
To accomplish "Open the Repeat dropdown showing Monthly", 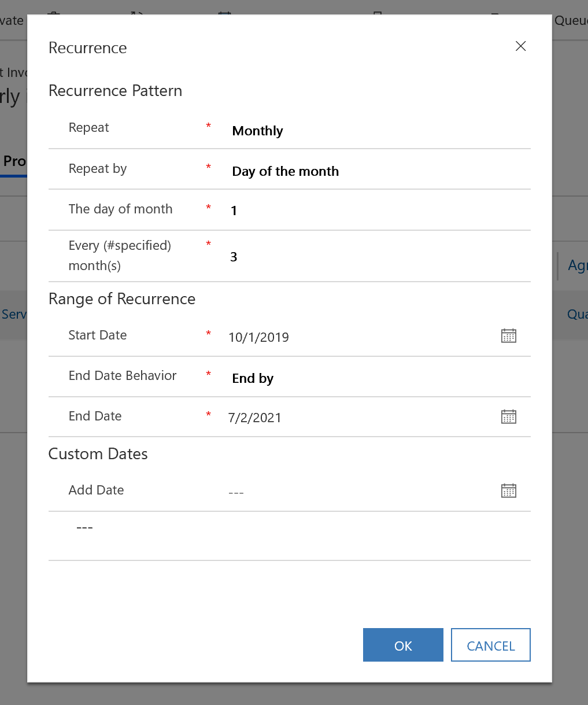I will coord(378,131).
